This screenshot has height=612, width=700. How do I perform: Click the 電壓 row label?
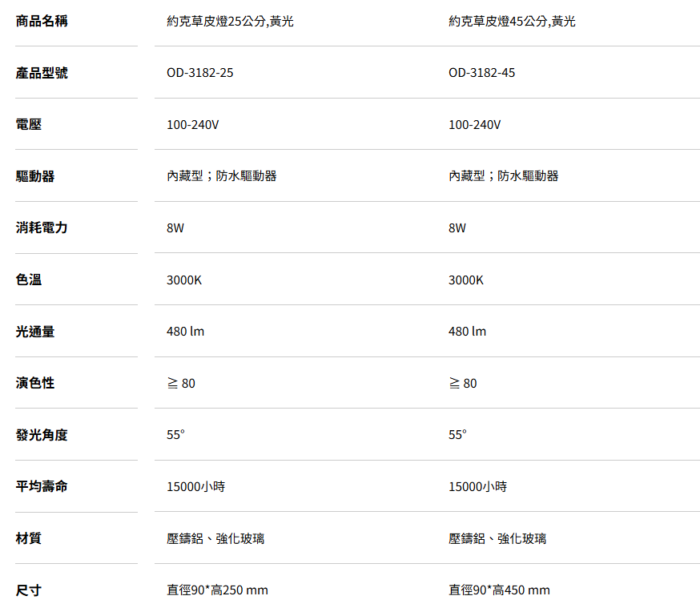point(29,125)
